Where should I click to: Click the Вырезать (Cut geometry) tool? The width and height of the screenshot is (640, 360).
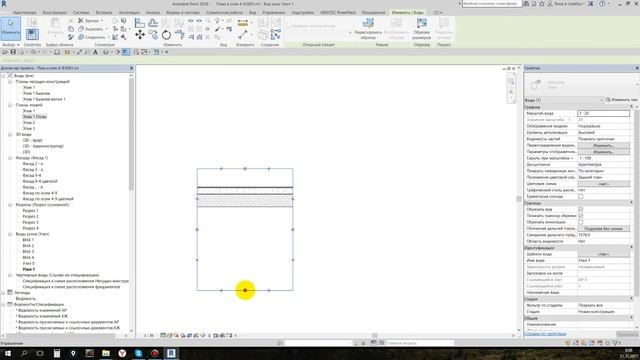tap(92, 29)
